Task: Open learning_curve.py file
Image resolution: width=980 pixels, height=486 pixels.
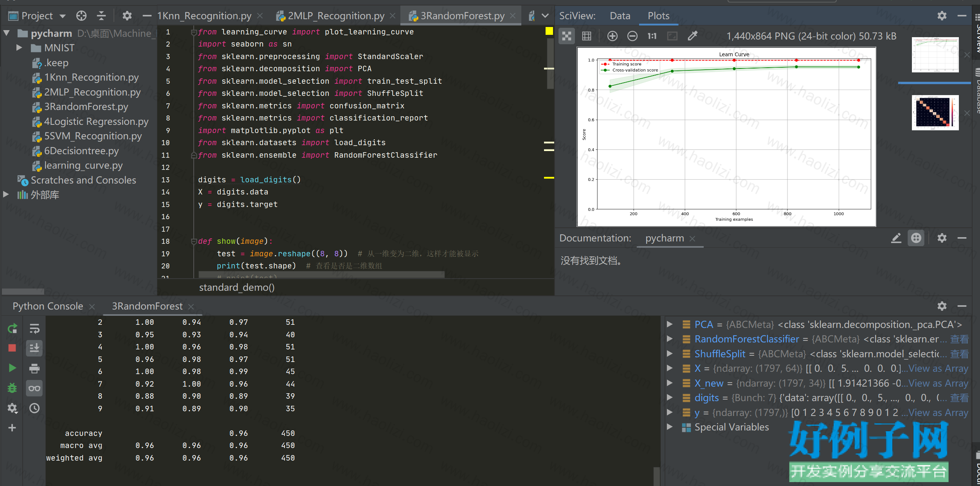Action: [83, 165]
